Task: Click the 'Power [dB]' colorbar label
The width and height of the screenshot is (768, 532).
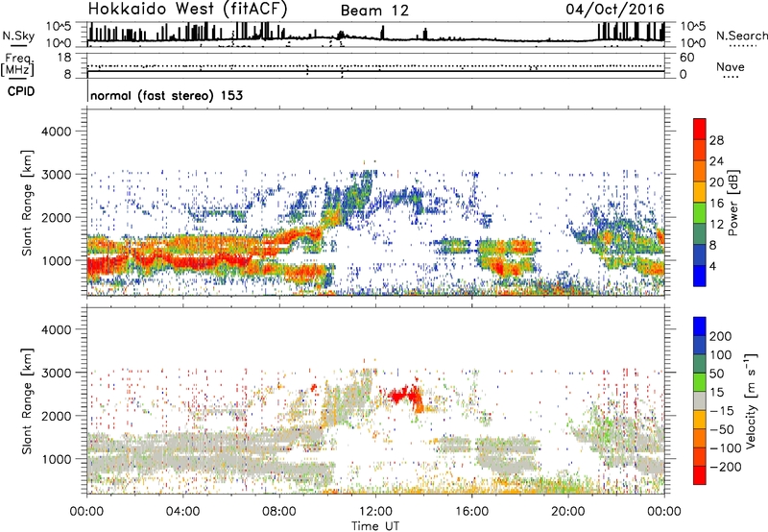Action: pos(733,203)
